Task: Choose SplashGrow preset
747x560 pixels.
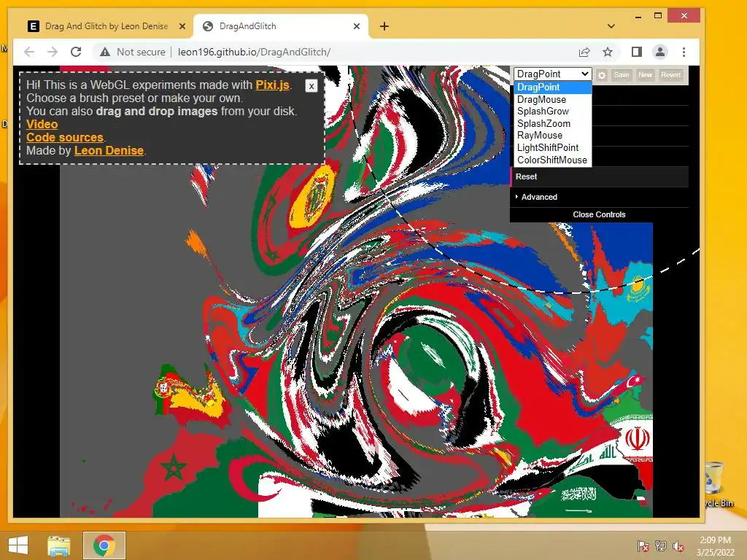Action: [x=552, y=112]
